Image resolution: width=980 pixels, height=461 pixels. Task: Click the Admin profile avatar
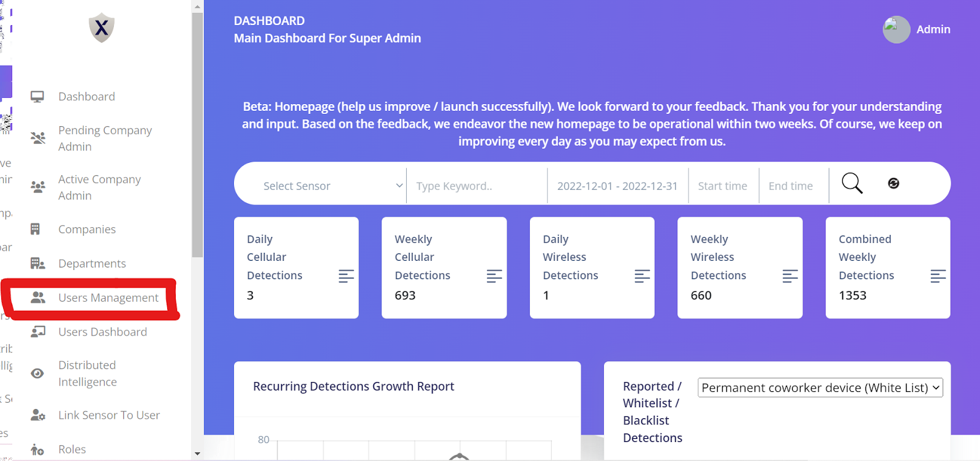pyautogui.click(x=896, y=29)
